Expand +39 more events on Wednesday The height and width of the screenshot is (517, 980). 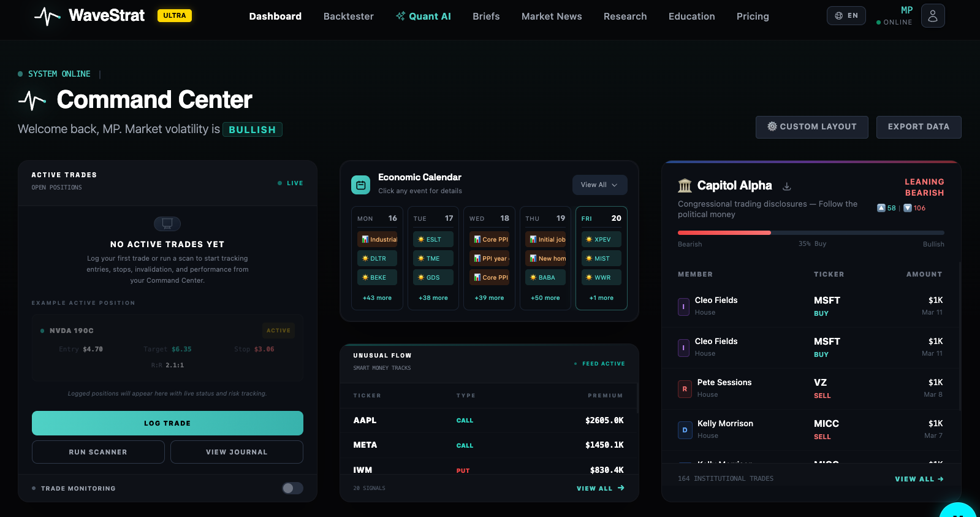tap(489, 297)
